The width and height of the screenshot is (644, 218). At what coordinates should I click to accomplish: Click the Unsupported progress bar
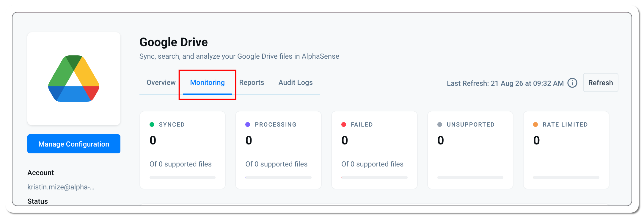[x=470, y=177]
